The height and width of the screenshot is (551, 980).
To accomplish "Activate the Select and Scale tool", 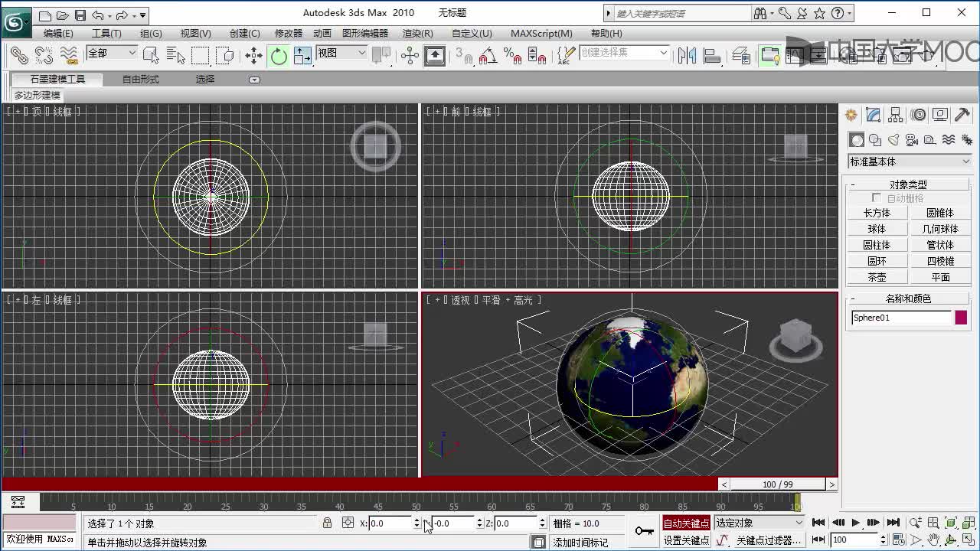I will (x=303, y=55).
